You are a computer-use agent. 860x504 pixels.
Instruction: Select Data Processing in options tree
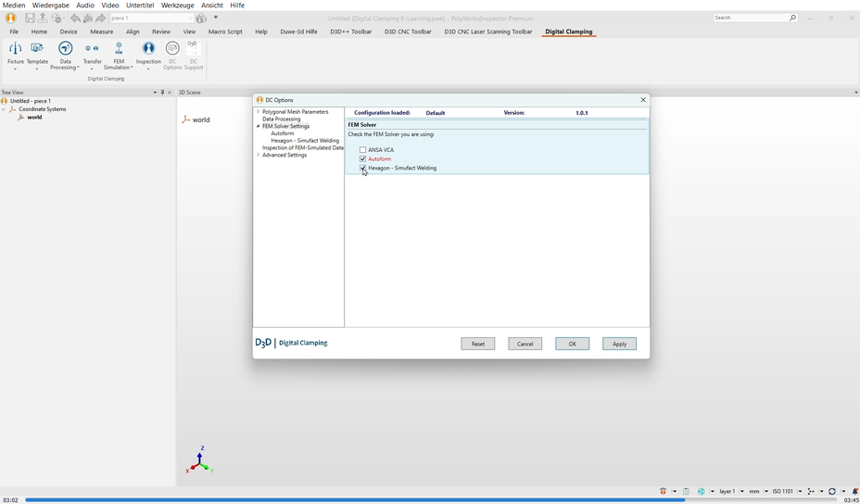(x=282, y=119)
